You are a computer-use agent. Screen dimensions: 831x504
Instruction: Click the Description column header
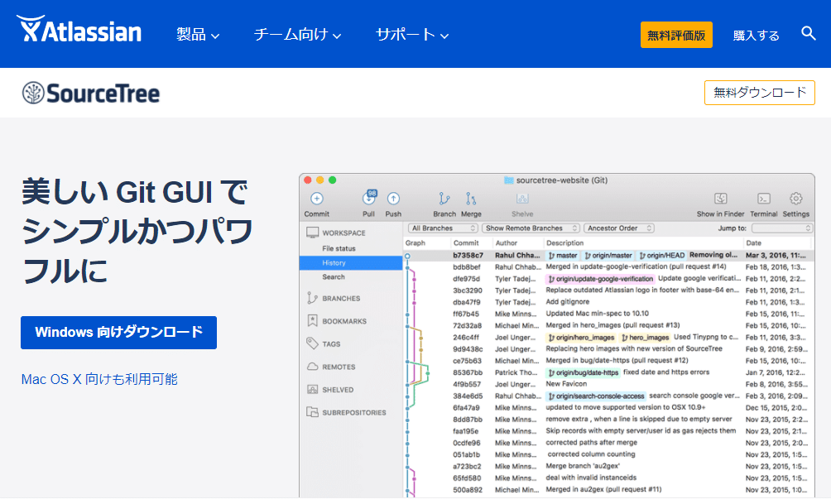[565, 243]
